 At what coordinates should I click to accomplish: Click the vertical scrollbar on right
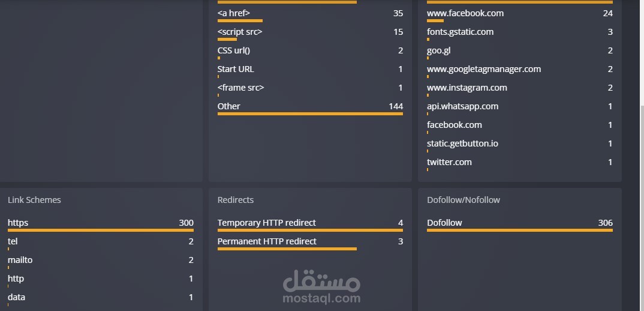click(x=641, y=204)
